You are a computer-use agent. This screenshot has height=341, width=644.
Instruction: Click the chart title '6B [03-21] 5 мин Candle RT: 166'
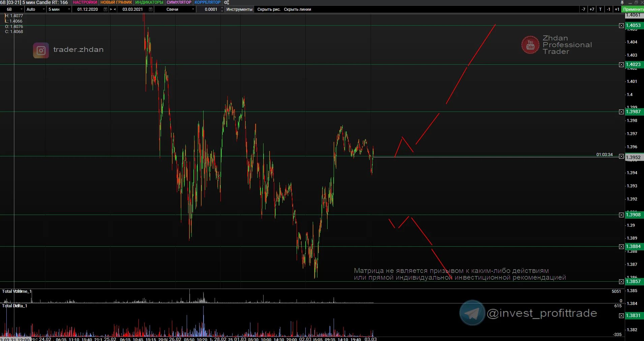(34, 2)
